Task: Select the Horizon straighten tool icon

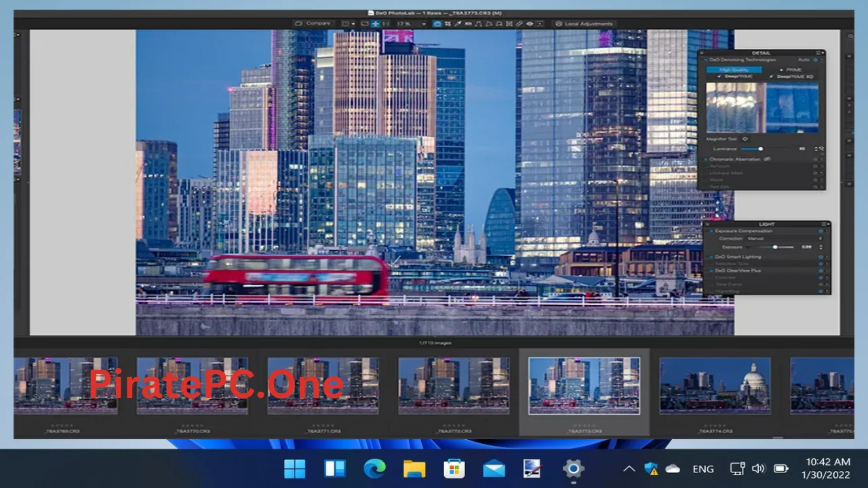Action: tap(468, 24)
